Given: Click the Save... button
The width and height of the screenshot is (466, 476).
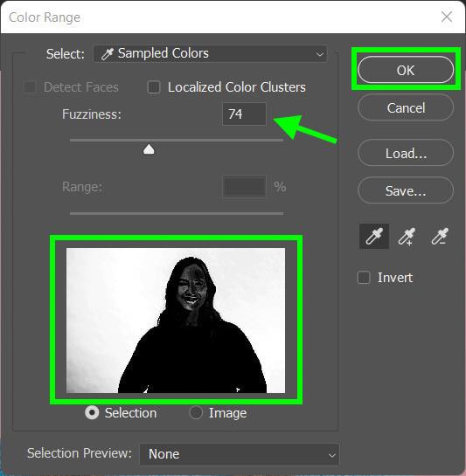Looking at the screenshot, I should click(x=406, y=190).
